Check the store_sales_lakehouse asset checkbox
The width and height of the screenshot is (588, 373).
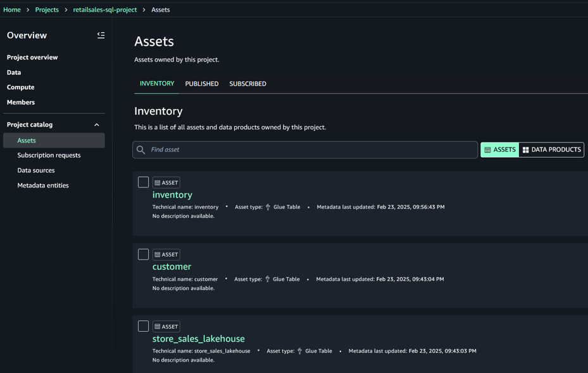click(x=144, y=326)
